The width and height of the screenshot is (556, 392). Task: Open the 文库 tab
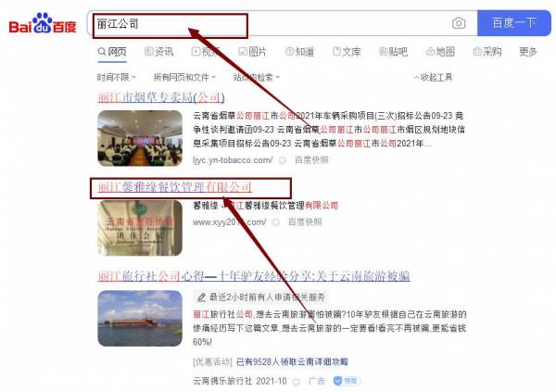[347, 52]
